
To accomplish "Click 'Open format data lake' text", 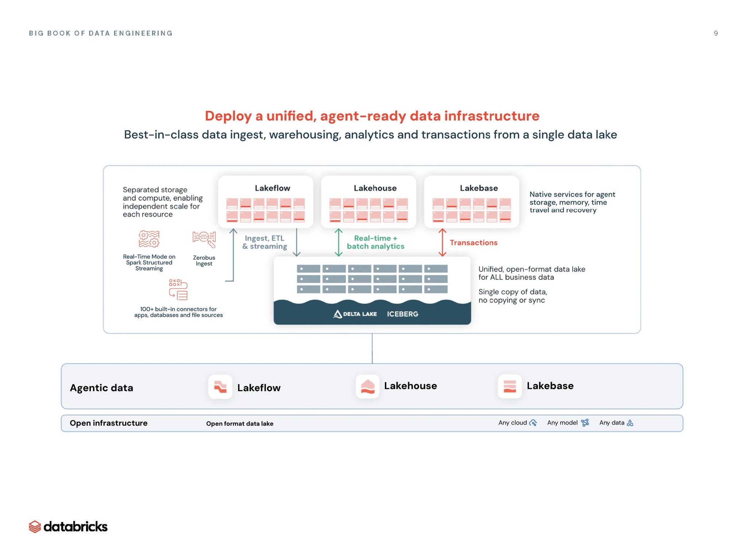I will 240,423.
